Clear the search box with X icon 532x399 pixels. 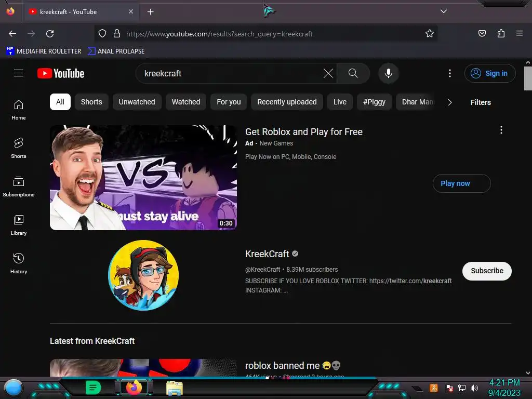coord(328,73)
